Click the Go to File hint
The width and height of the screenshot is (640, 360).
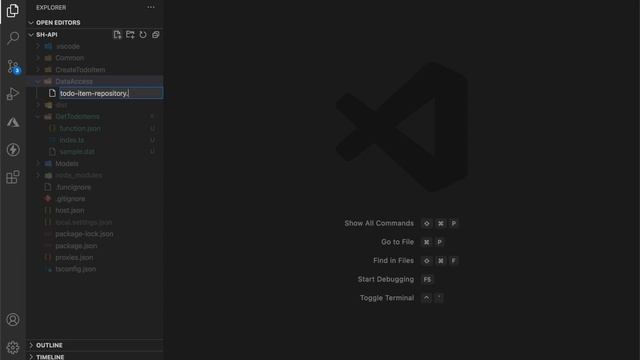pyautogui.click(x=397, y=242)
